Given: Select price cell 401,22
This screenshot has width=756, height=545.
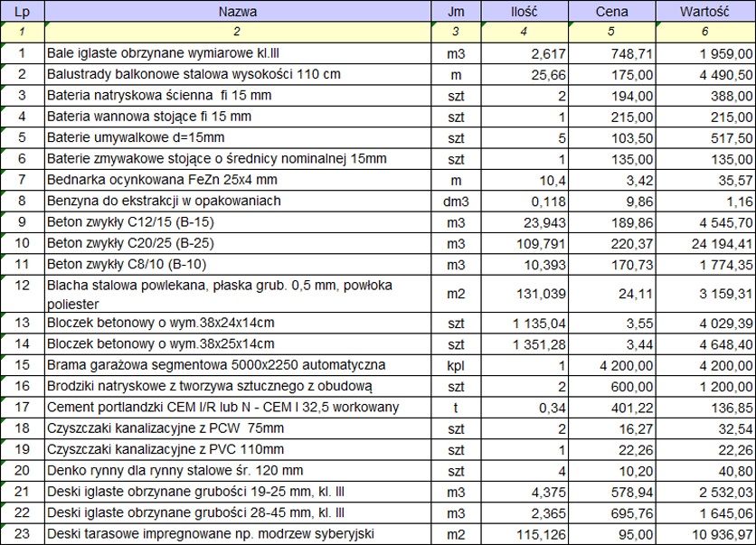Looking at the screenshot, I should point(612,408).
